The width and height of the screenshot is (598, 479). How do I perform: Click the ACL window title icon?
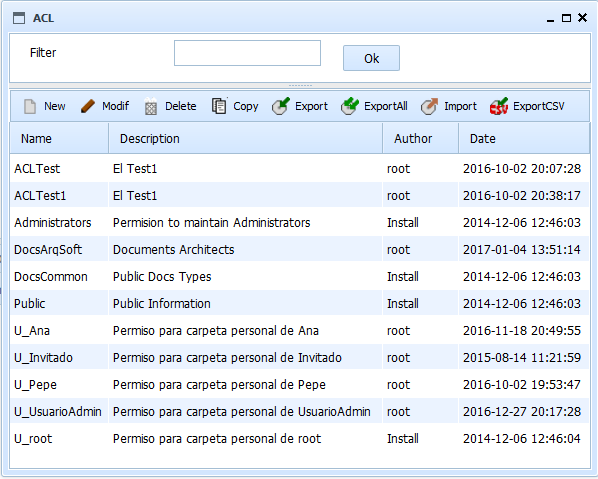[19, 18]
